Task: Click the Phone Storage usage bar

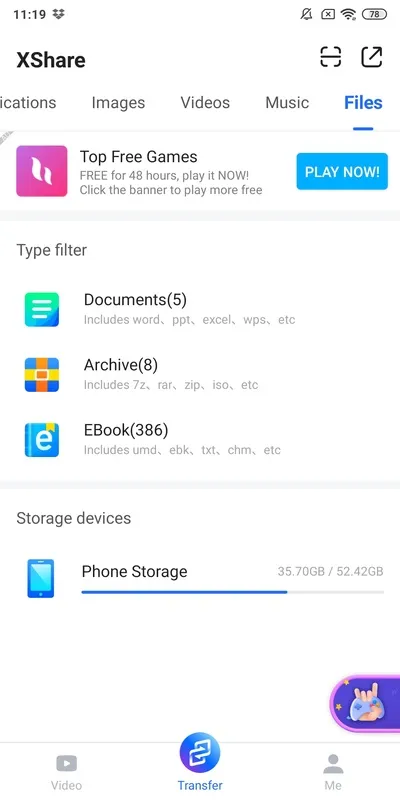Action: [233, 592]
